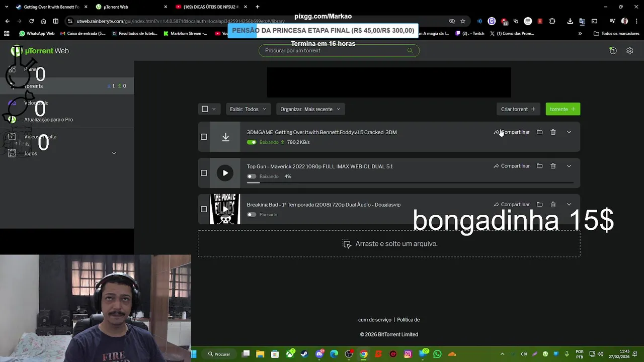Viewport: 644px width, 362px height.
Task: Share the Top Gun Maverick torrent
Action: point(512,166)
